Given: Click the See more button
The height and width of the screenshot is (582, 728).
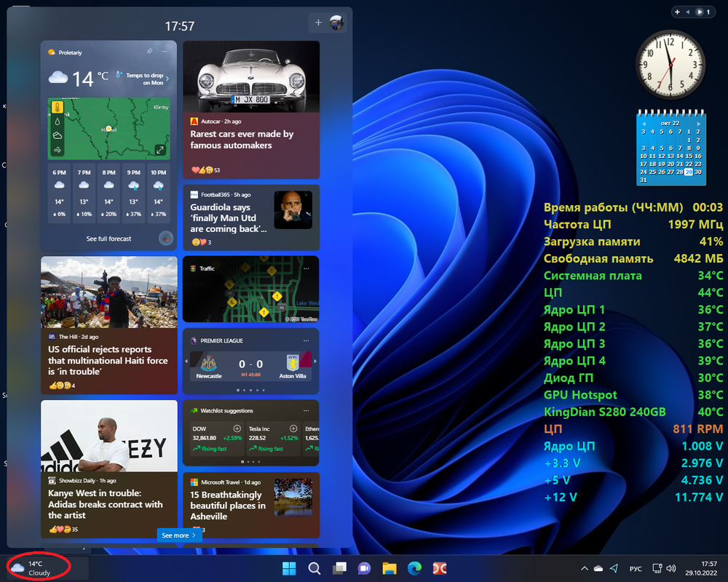Looking at the screenshot, I should [179, 535].
